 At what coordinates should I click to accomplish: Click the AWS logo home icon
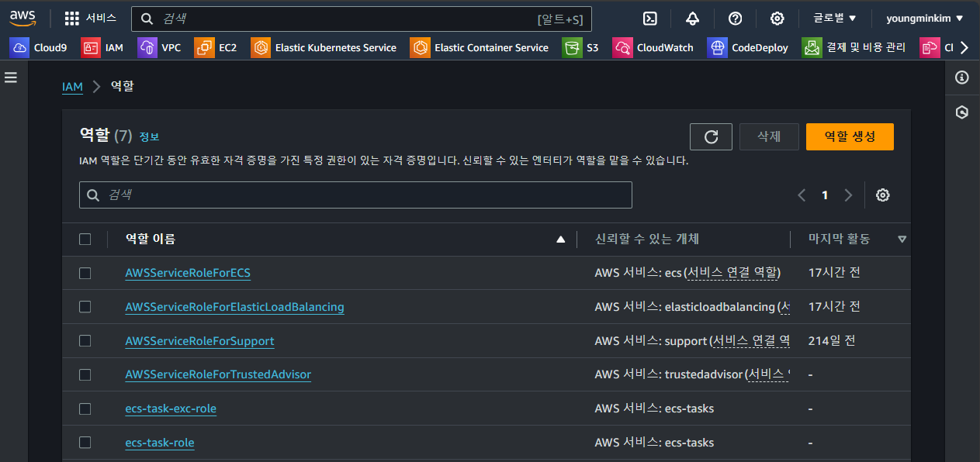pos(23,18)
